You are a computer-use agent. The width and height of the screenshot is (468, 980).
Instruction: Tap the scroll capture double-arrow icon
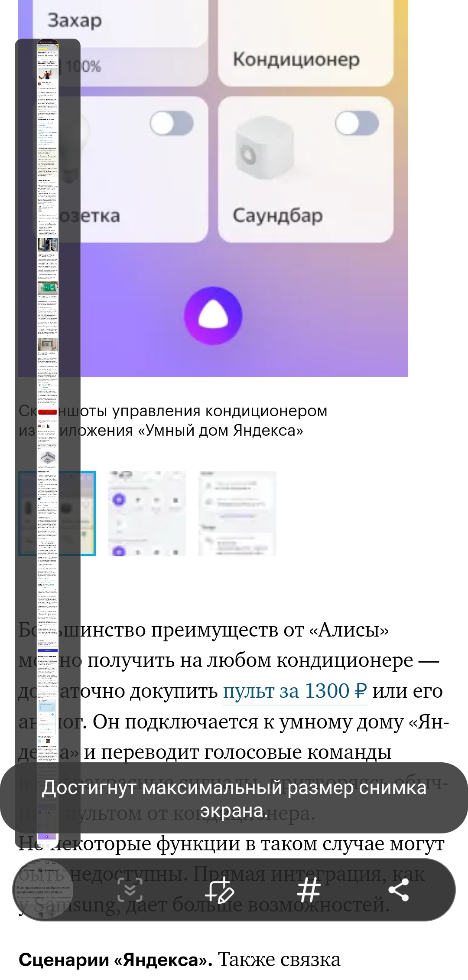point(130,890)
